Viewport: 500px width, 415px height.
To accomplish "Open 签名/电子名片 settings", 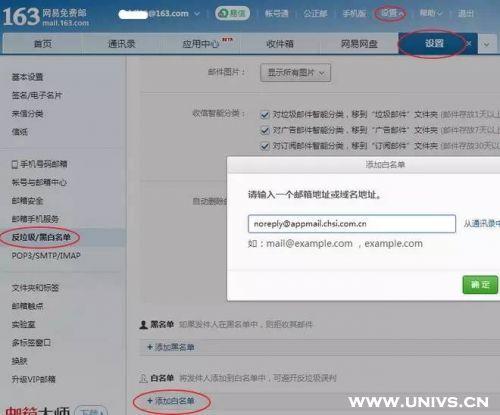I will pos(37,95).
